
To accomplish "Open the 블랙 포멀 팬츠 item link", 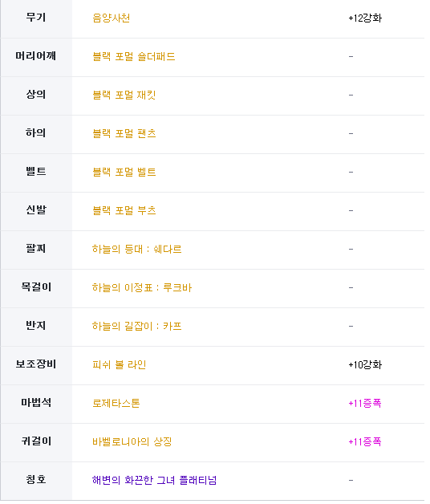I will pyautogui.click(x=124, y=133).
